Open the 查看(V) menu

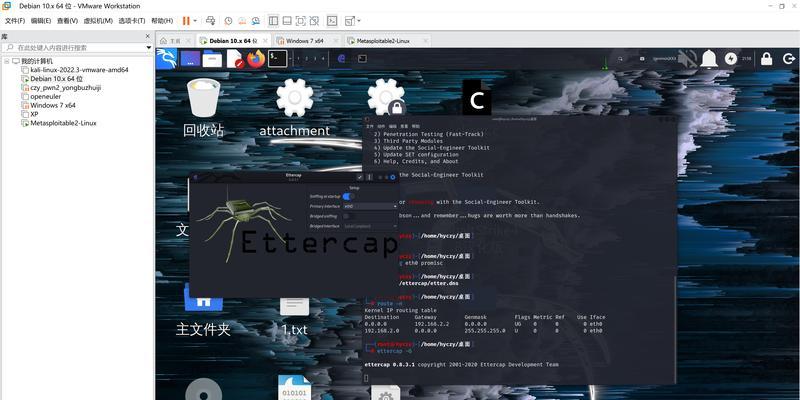click(67, 21)
